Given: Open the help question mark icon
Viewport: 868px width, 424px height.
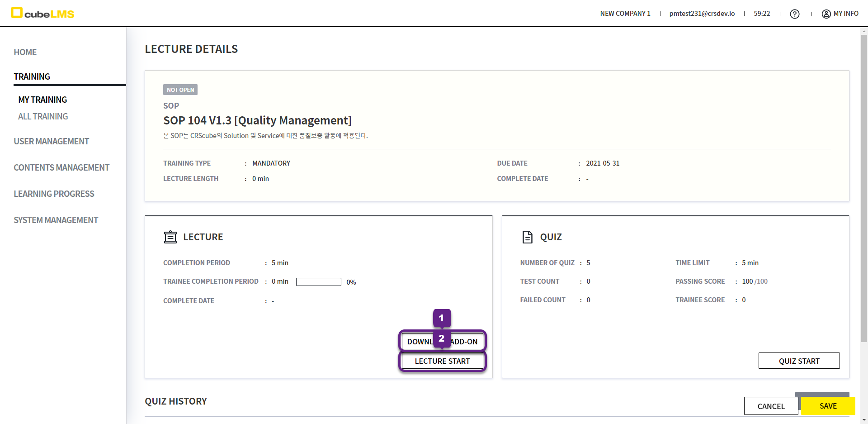Looking at the screenshot, I should pos(794,14).
